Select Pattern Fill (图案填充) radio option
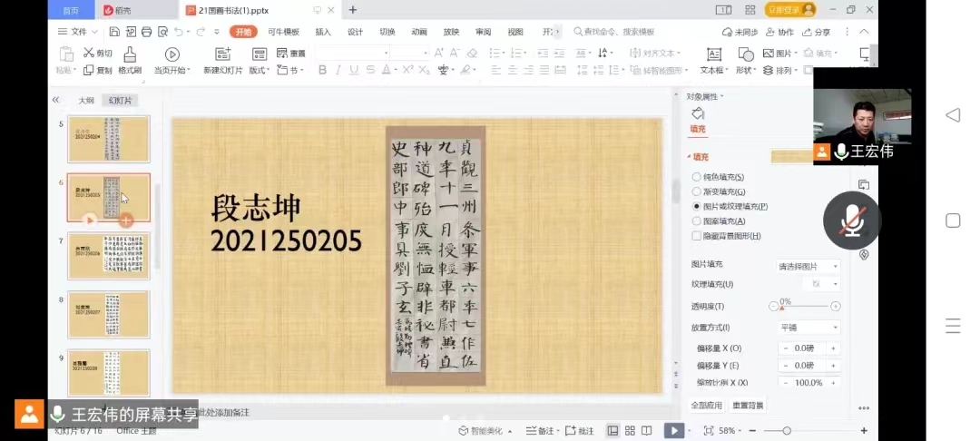 click(696, 221)
